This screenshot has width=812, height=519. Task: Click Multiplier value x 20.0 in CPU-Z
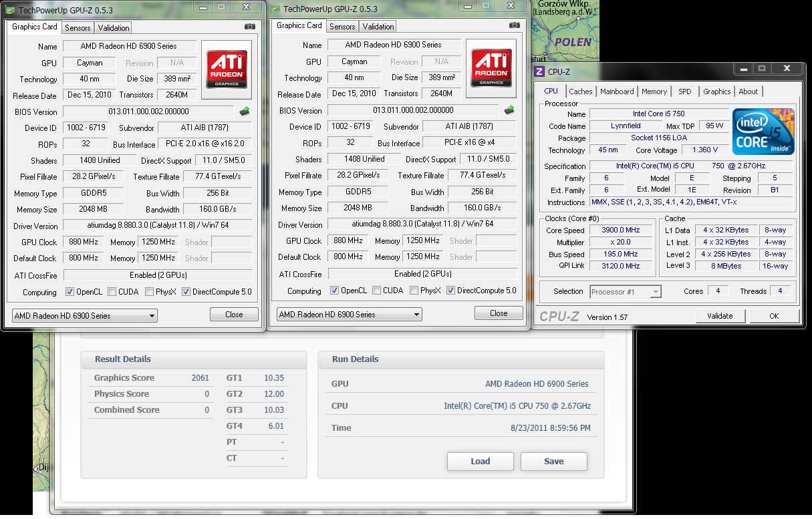[621, 242]
